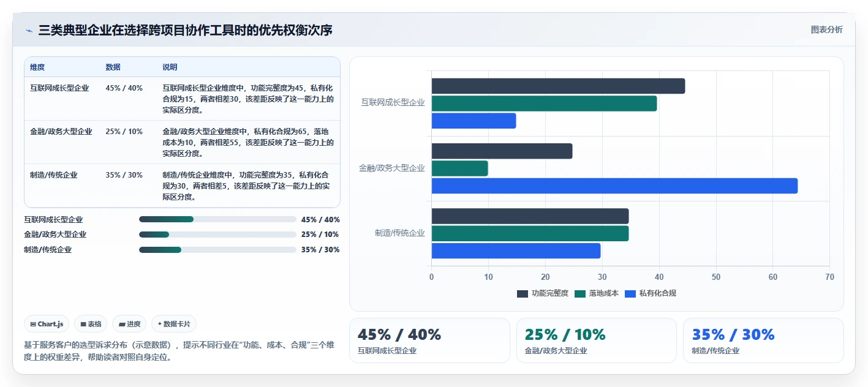Click the 25% / 10% value beside progress bar
The width and height of the screenshot is (868, 387).
(x=320, y=235)
